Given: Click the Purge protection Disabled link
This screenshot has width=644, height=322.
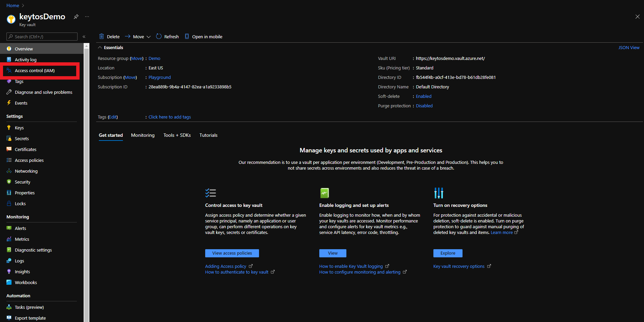Looking at the screenshot, I should [x=424, y=106].
